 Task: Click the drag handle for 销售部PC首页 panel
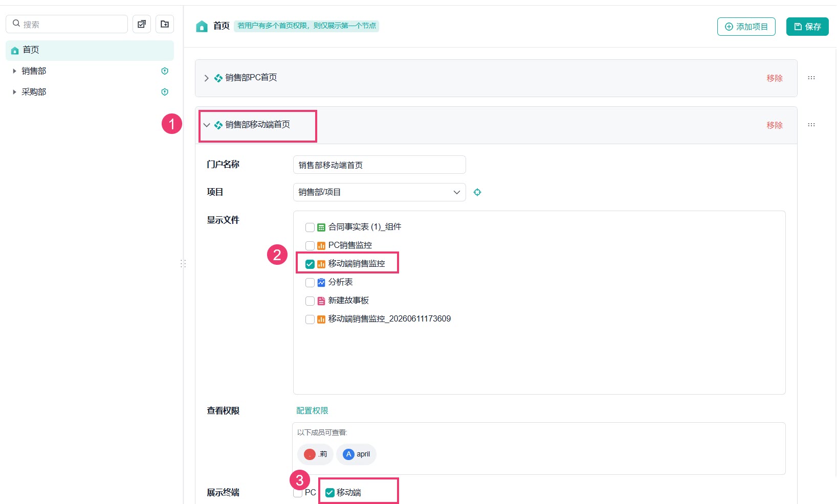[811, 78]
